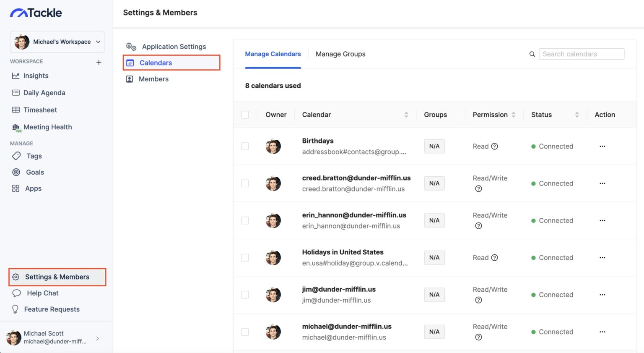Click help icon for erin_hannon Read/Write permission
This screenshot has width=644, height=353.
478,226
